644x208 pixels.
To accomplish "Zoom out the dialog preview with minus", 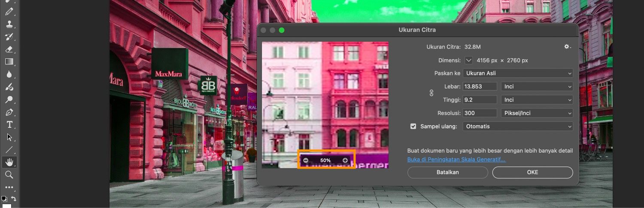I will click(x=306, y=160).
